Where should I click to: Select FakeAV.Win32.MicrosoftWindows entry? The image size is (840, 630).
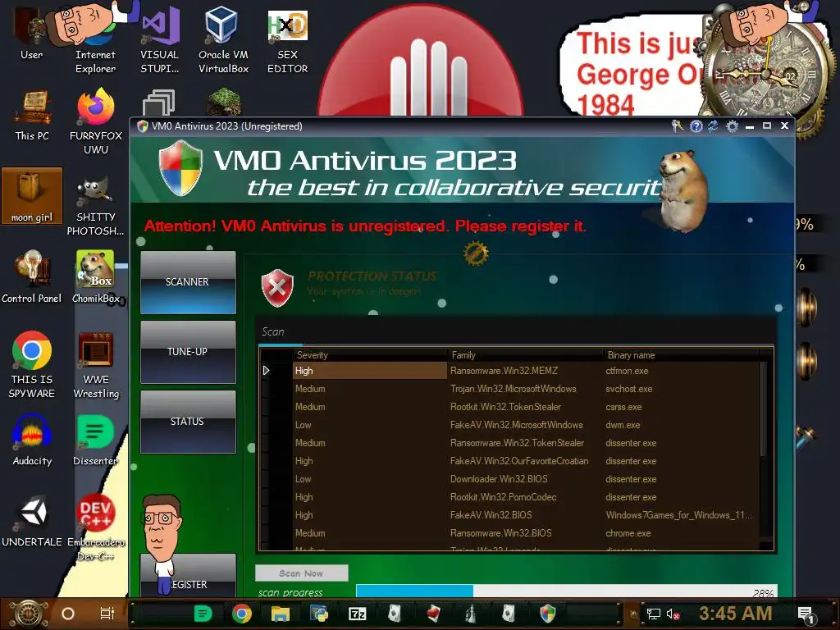pyautogui.click(x=517, y=425)
